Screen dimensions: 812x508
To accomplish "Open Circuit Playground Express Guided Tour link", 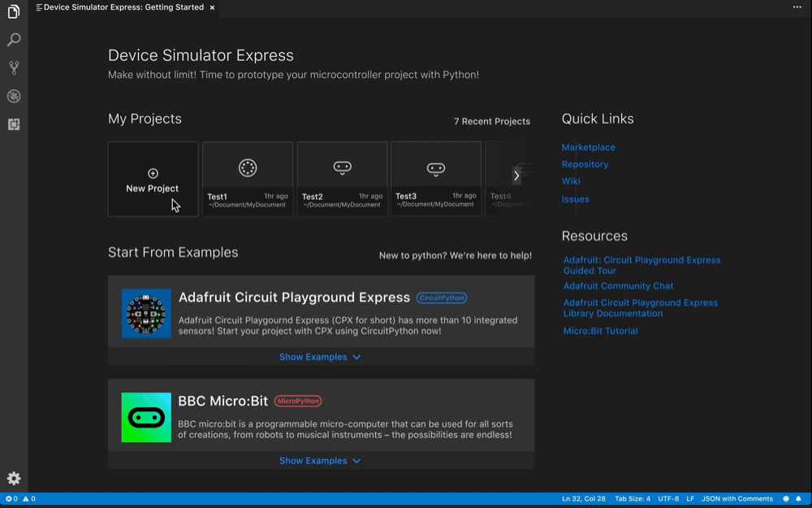I will [641, 266].
